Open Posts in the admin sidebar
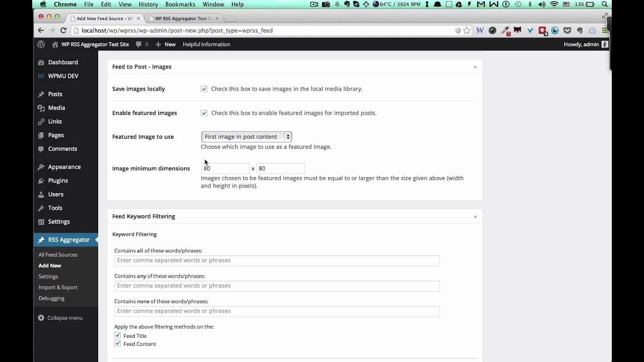This screenshot has width=644, height=362. click(x=55, y=94)
